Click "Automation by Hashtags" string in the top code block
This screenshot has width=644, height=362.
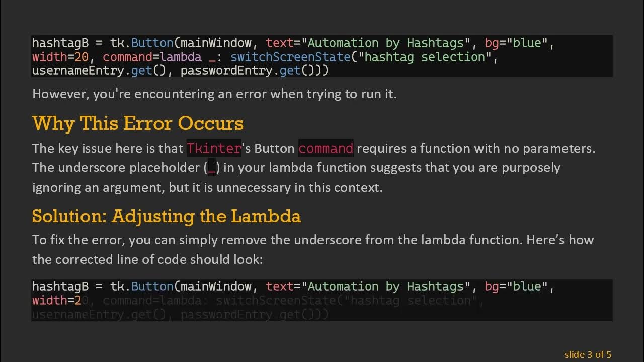point(390,43)
